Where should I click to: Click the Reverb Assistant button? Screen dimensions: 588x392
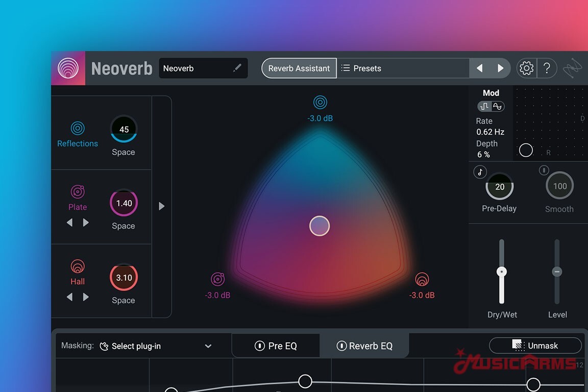pyautogui.click(x=299, y=68)
